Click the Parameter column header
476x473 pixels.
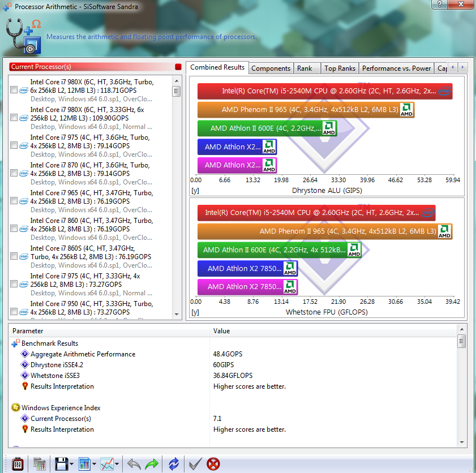(109, 331)
